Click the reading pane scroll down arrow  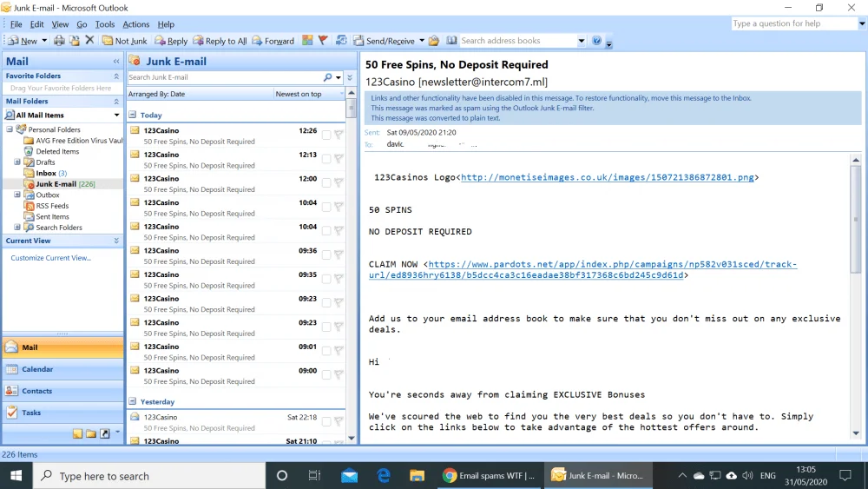pyautogui.click(x=856, y=433)
